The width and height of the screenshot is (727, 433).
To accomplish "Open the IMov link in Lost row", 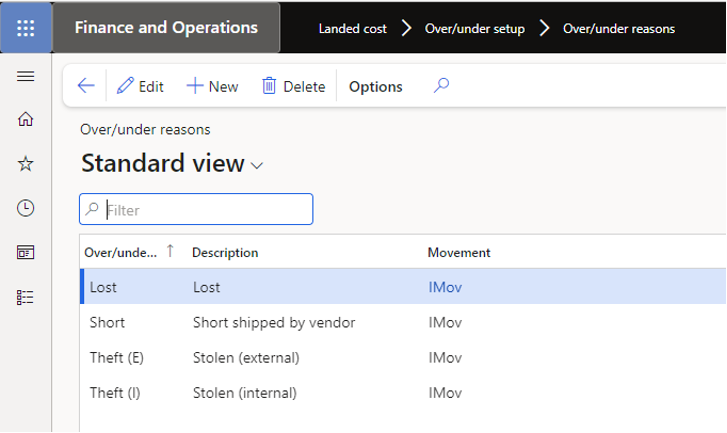I will coord(445,287).
